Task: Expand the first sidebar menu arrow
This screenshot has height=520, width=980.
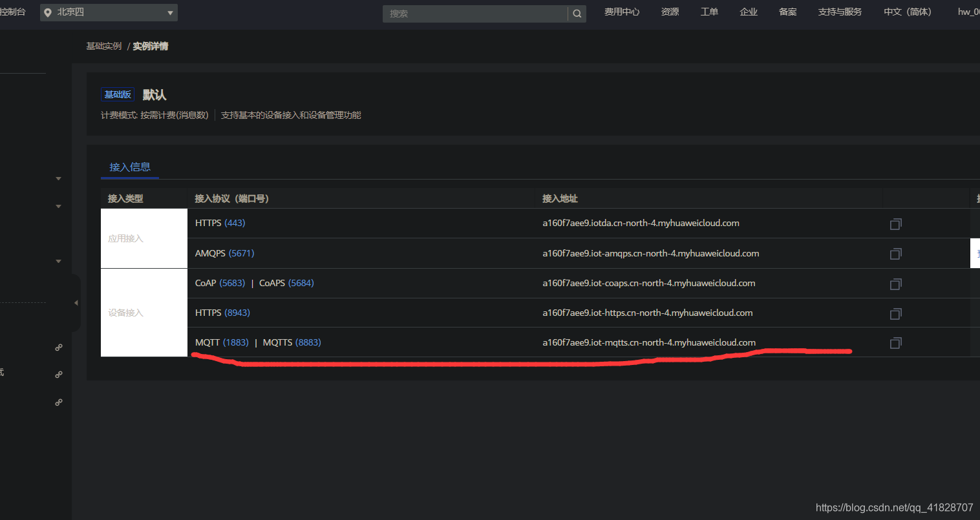Action: pyautogui.click(x=58, y=179)
